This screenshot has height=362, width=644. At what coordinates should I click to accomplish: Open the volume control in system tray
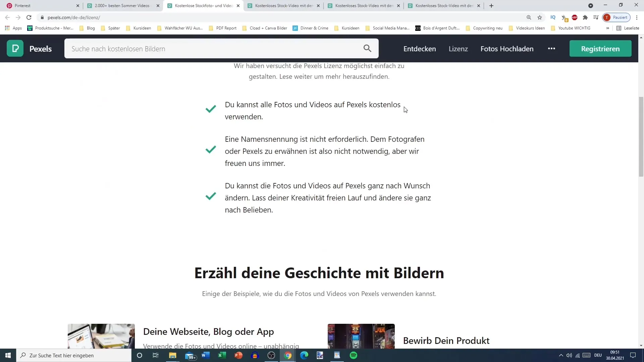click(569, 355)
